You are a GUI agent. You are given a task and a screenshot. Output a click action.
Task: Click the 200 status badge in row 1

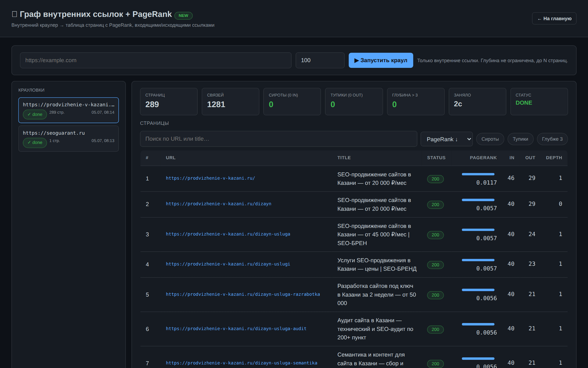pyautogui.click(x=435, y=179)
